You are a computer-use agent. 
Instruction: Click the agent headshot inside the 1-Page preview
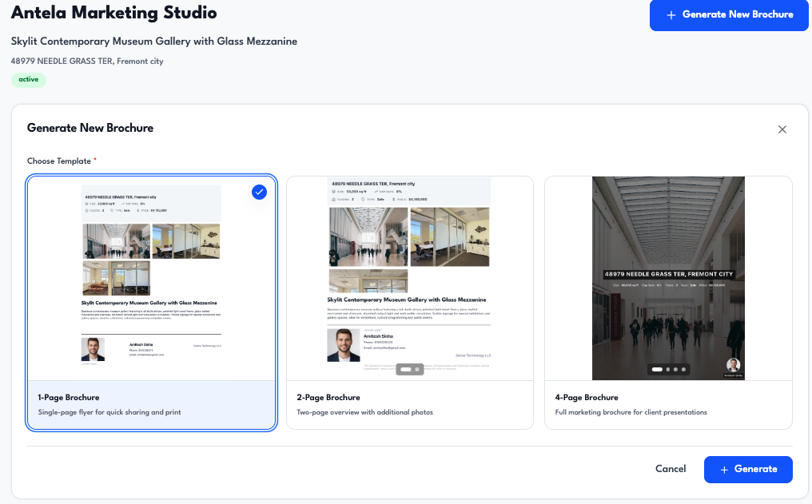pyautogui.click(x=92, y=351)
